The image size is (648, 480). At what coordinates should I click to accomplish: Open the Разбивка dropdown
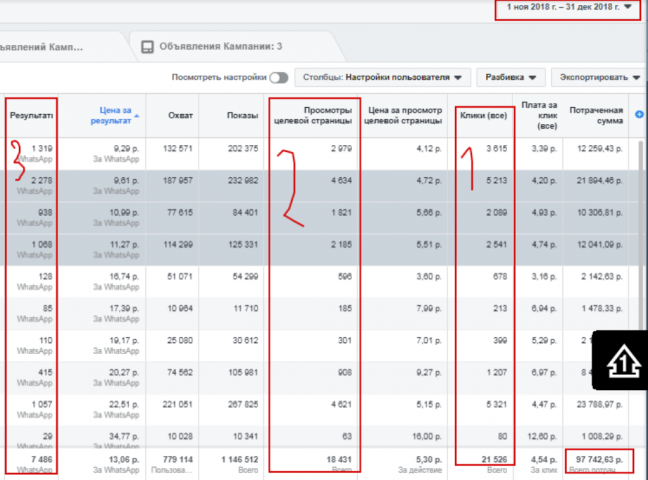tap(510, 77)
